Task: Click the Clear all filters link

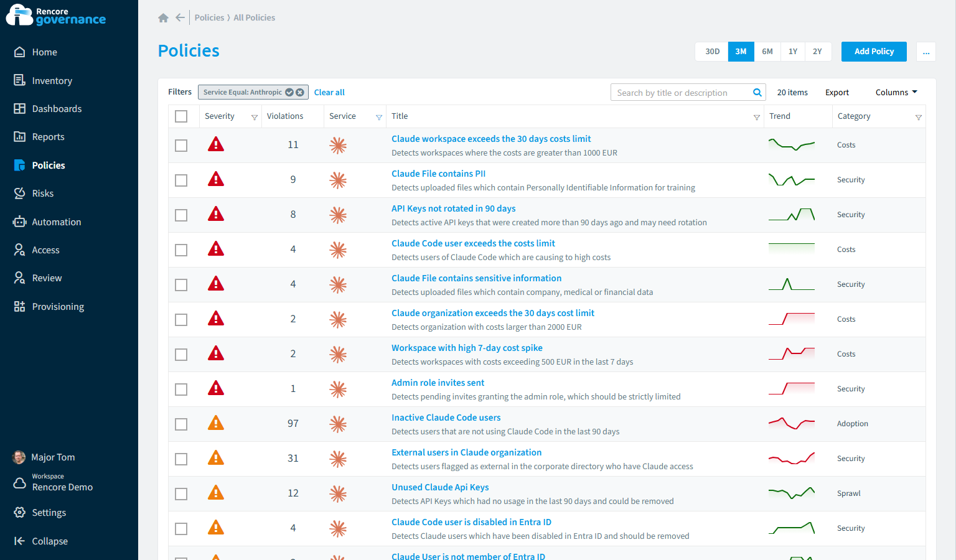Action: click(329, 92)
